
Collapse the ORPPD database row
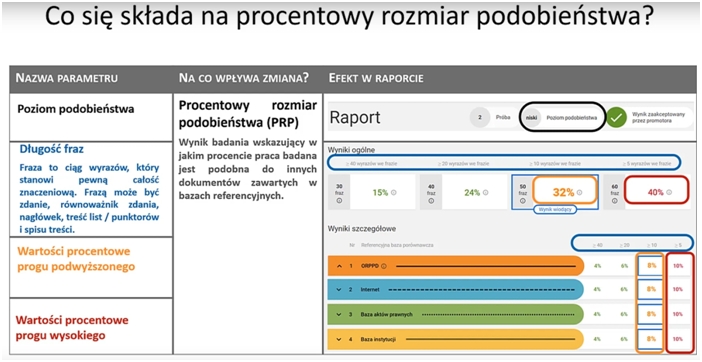click(339, 266)
